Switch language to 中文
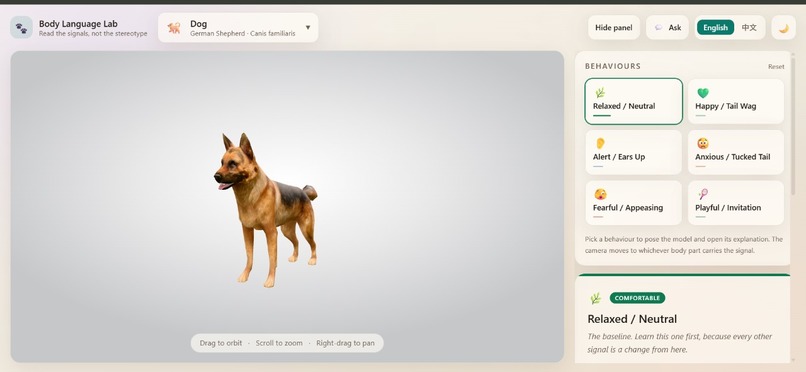 pos(749,28)
